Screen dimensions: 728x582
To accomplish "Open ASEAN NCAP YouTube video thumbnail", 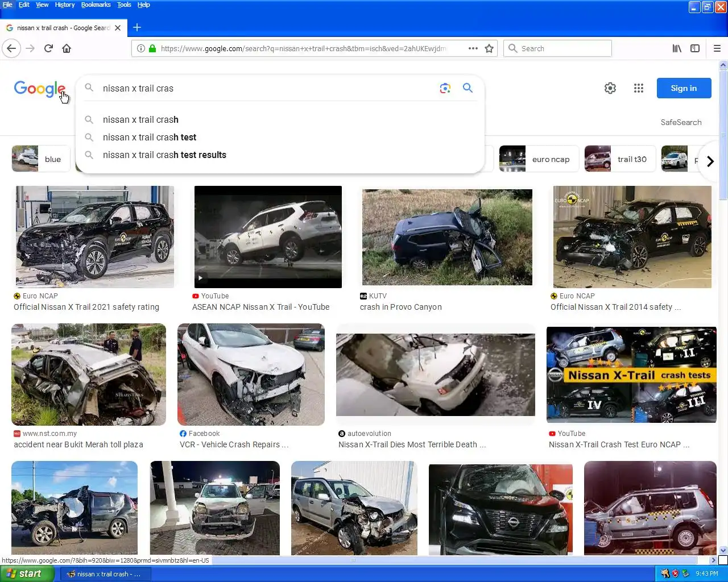I will click(268, 237).
